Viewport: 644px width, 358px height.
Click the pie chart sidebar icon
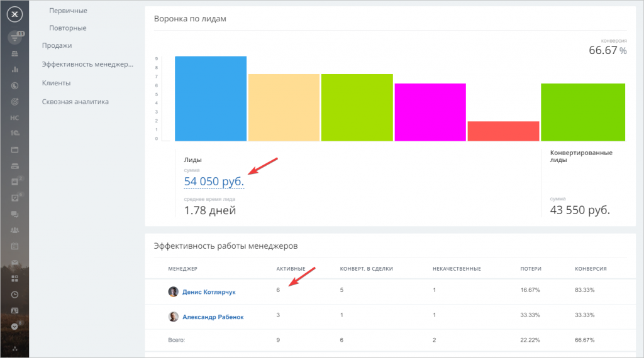coord(14,85)
